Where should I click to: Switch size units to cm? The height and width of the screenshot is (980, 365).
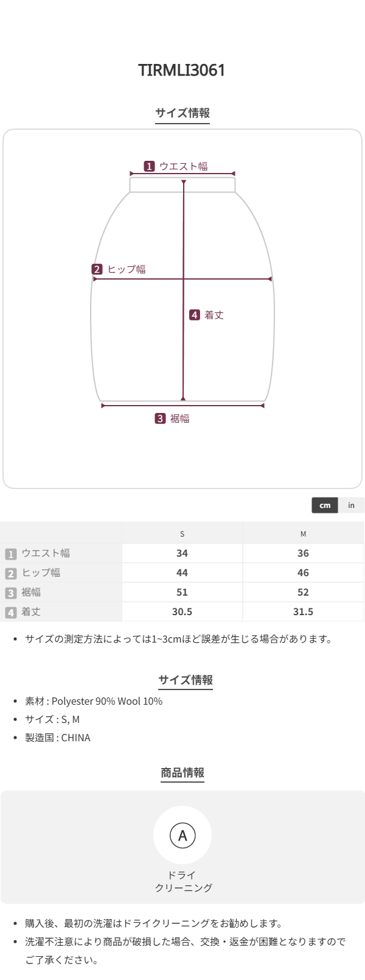325,506
